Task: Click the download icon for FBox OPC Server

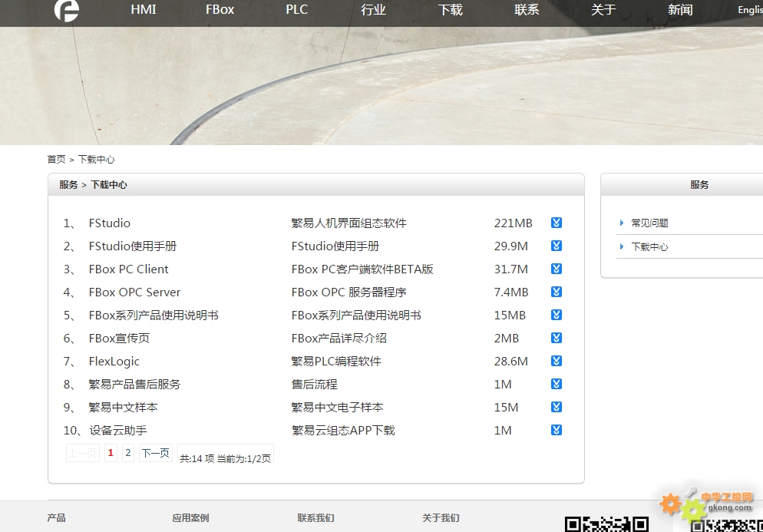Action: point(557,292)
